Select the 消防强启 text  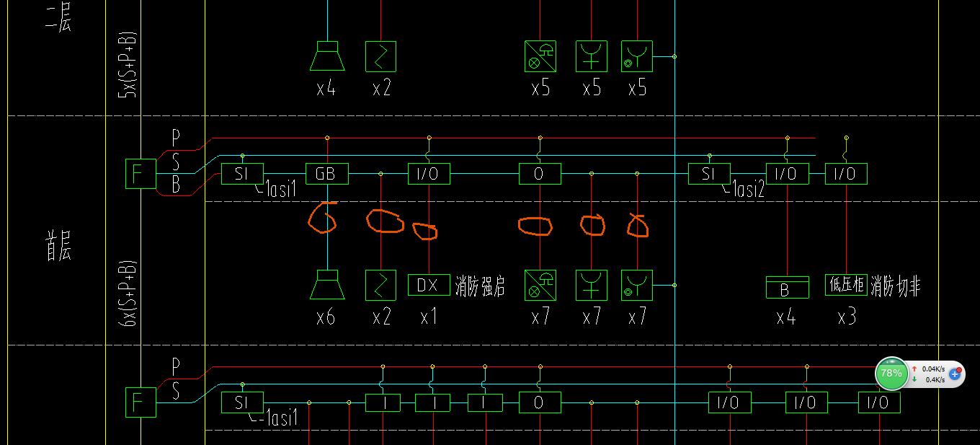(x=480, y=286)
